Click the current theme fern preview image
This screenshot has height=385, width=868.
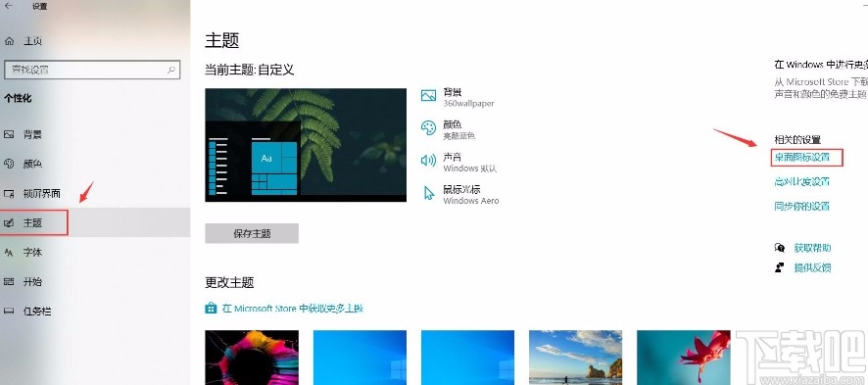coord(306,145)
